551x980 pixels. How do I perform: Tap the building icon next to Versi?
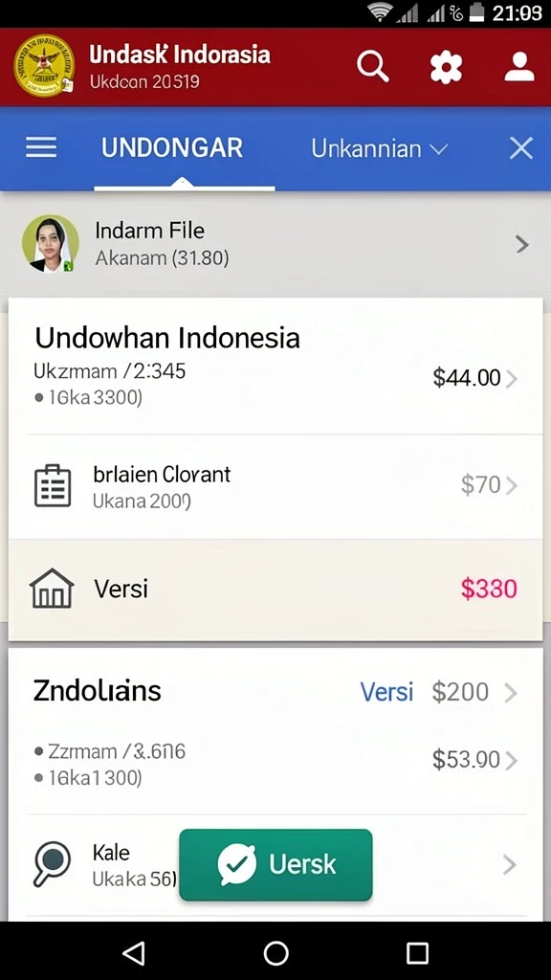coord(52,589)
